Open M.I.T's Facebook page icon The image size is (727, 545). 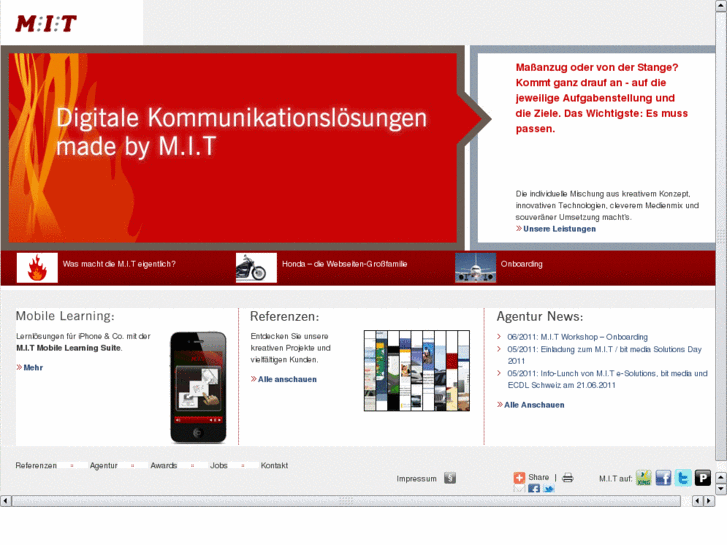coord(663,478)
